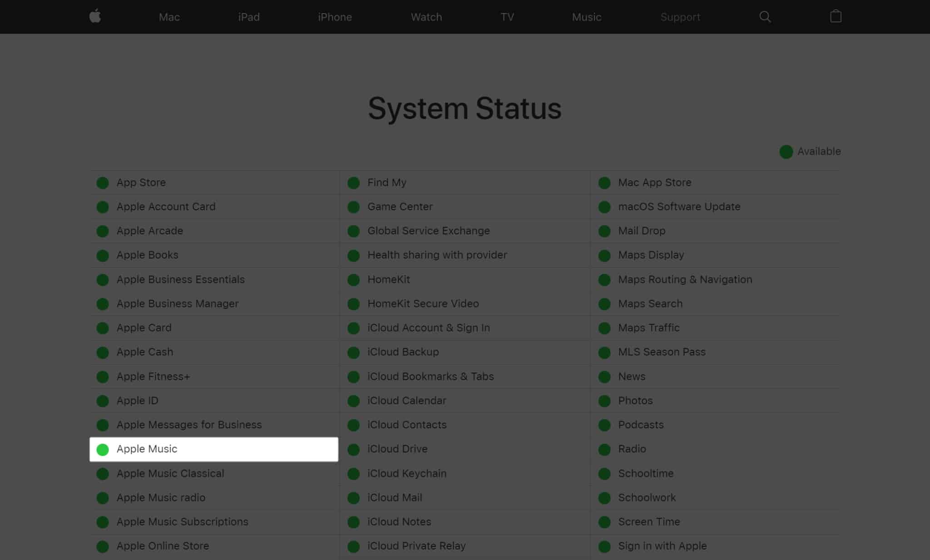
Task: Click the Apple Music green status dot
Action: tap(103, 448)
